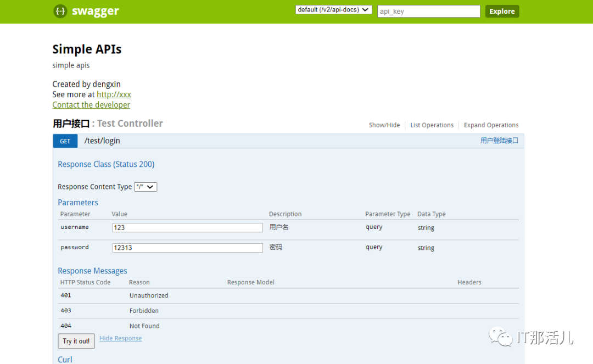Click the password value field containing 12313
The image size is (593, 364).
pos(188,248)
